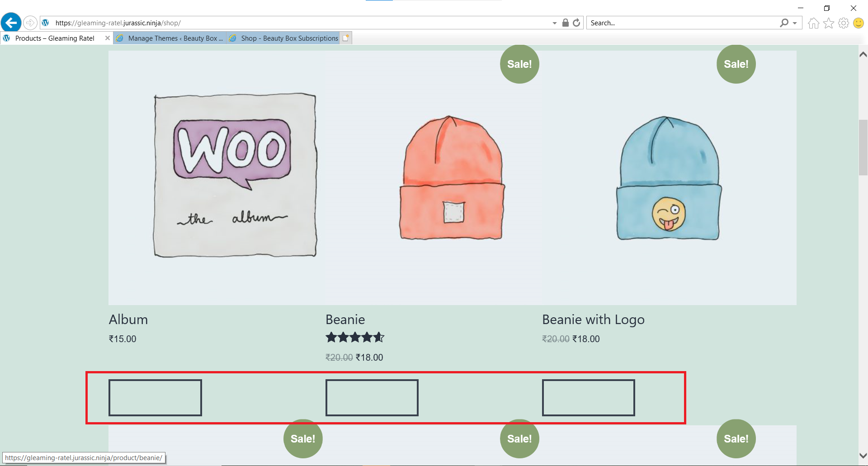Refresh the page using the reload icon
This screenshot has width=868, height=466.
(576, 23)
